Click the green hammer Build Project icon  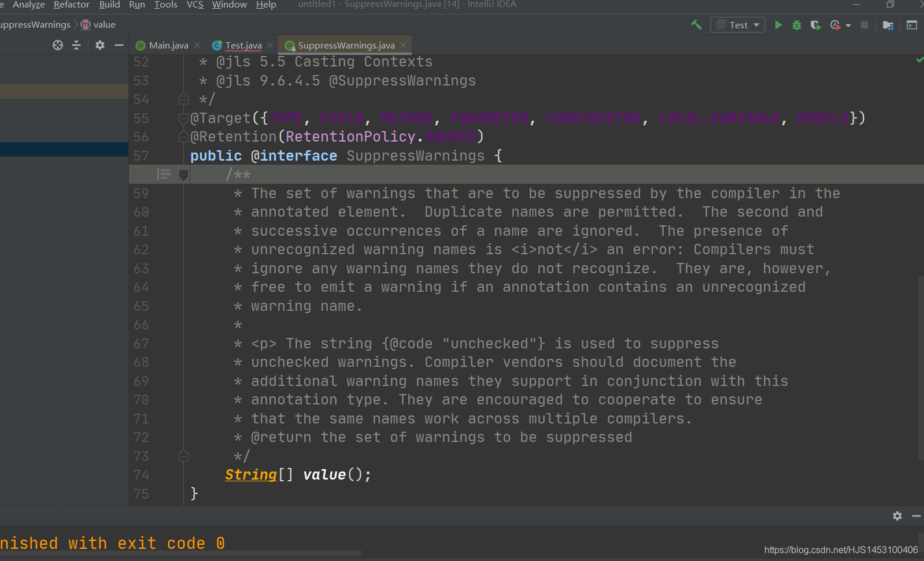[x=696, y=25]
